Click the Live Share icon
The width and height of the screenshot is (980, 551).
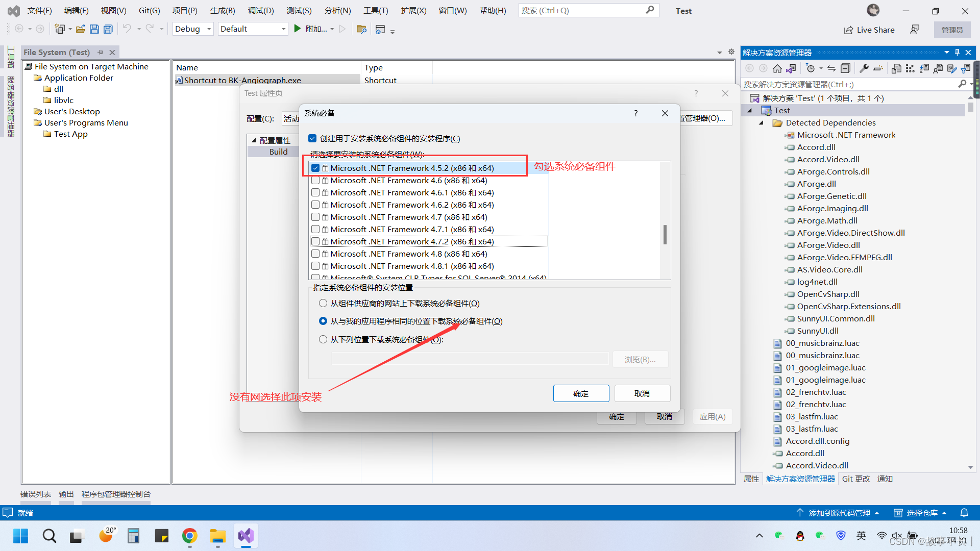848,30
